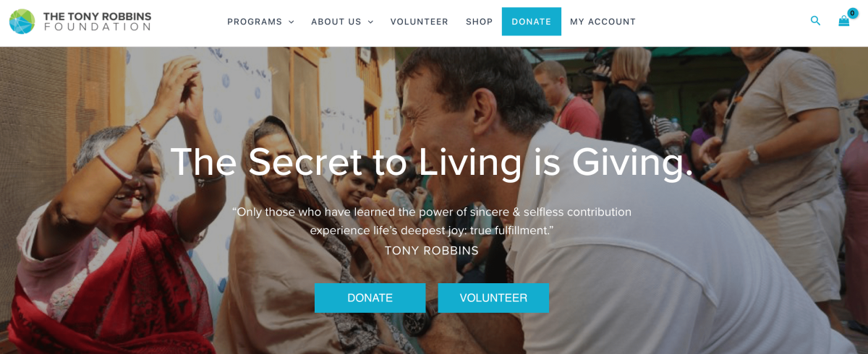868x354 pixels.
Task: Click the highlighted Donate nav button
Action: pyautogui.click(x=532, y=22)
